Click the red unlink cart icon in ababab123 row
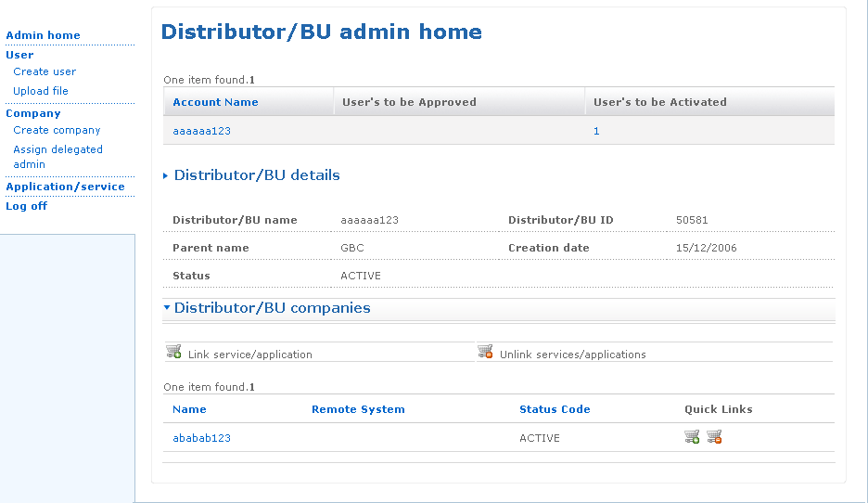 point(714,437)
